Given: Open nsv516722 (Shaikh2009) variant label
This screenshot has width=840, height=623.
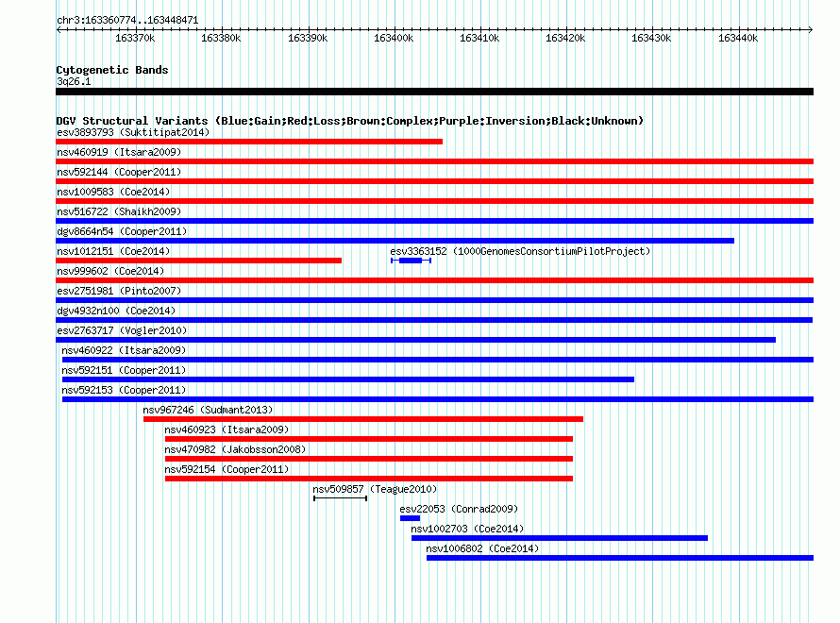Looking at the screenshot, I should point(119,211).
